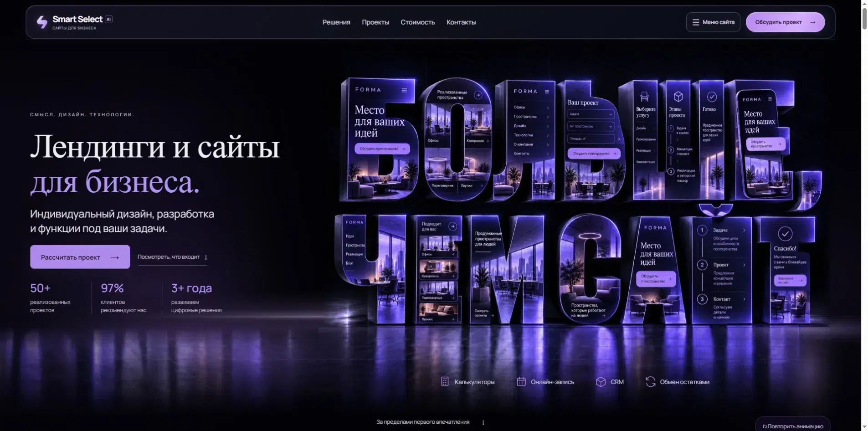Image resolution: width=868 pixels, height=431 pixels.
Task: Click the down arrow after За пределами первого впечатления
Action: [x=483, y=422]
